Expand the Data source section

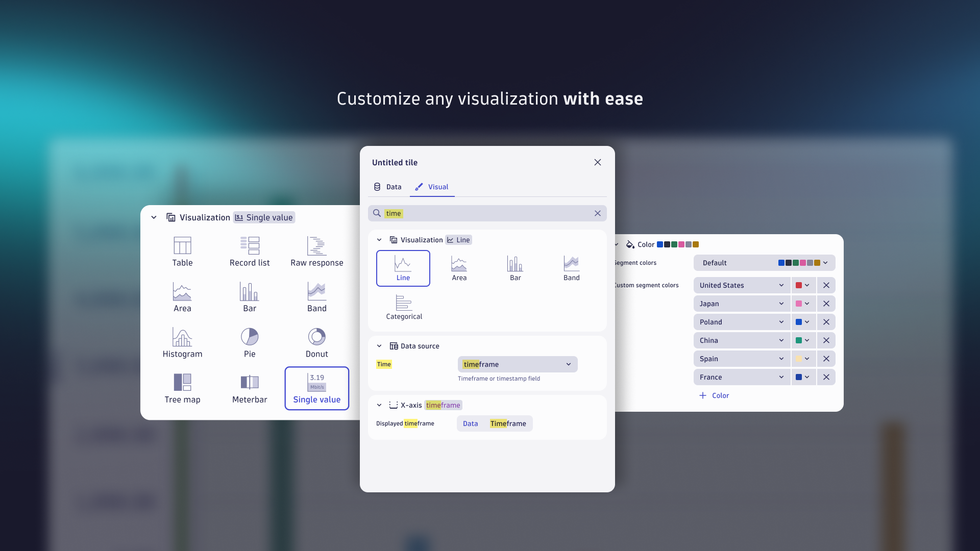[379, 346]
